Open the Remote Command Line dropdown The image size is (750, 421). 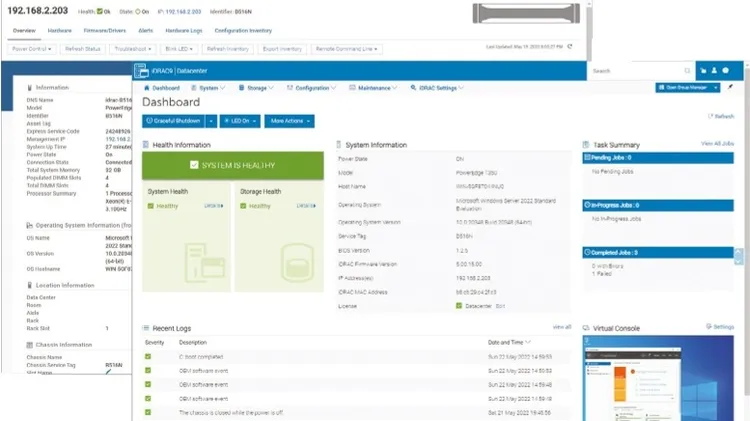pos(347,49)
